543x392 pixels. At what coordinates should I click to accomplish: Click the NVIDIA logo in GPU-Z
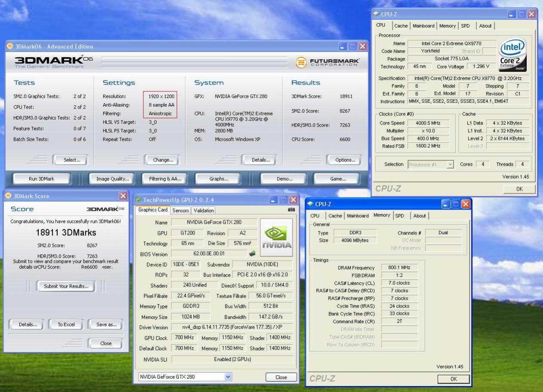click(x=276, y=238)
